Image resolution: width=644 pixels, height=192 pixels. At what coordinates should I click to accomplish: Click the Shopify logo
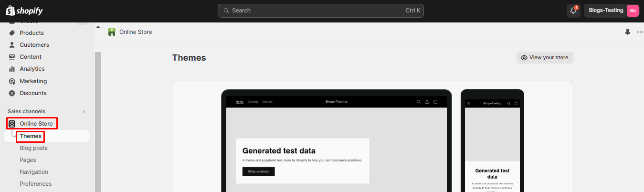(24, 11)
